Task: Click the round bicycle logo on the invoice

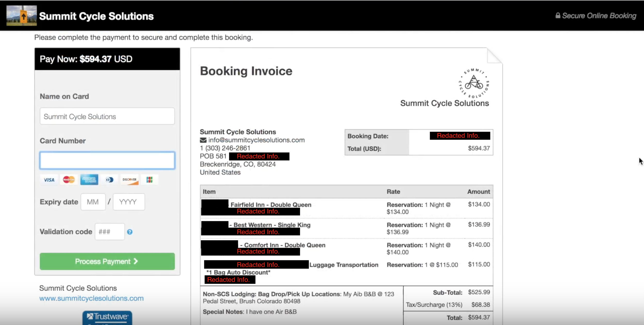Action: click(474, 83)
